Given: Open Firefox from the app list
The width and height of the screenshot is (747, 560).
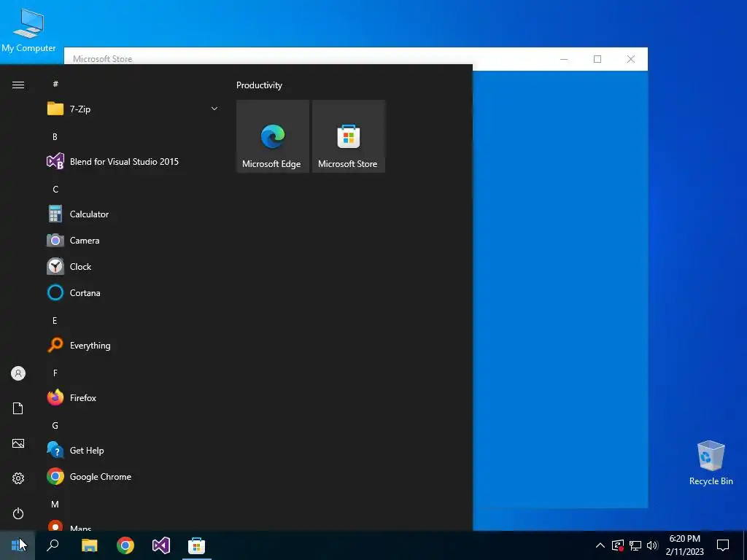Looking at the screenshot, I should [133, 397].
